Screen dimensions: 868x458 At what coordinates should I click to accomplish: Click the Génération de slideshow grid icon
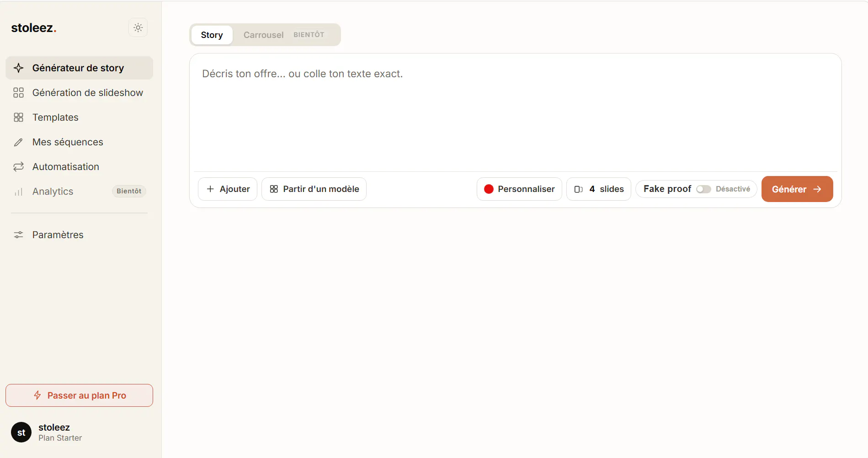click(18, 93)
